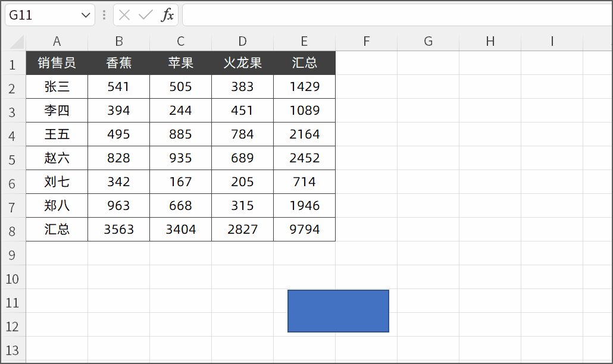This screenshot has width=613, height=364.
Task: Select row 8 header
Action: point(12,231)
